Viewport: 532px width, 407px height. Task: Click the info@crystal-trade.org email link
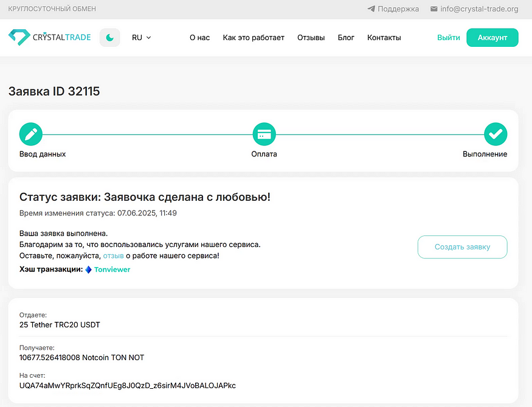[479, 9]
